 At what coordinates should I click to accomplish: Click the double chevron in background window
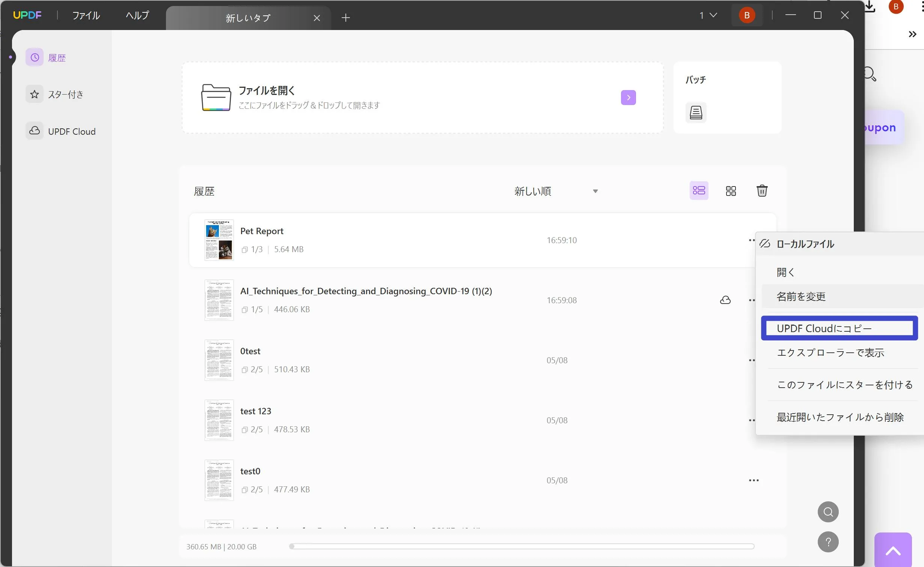click(912, 34)
